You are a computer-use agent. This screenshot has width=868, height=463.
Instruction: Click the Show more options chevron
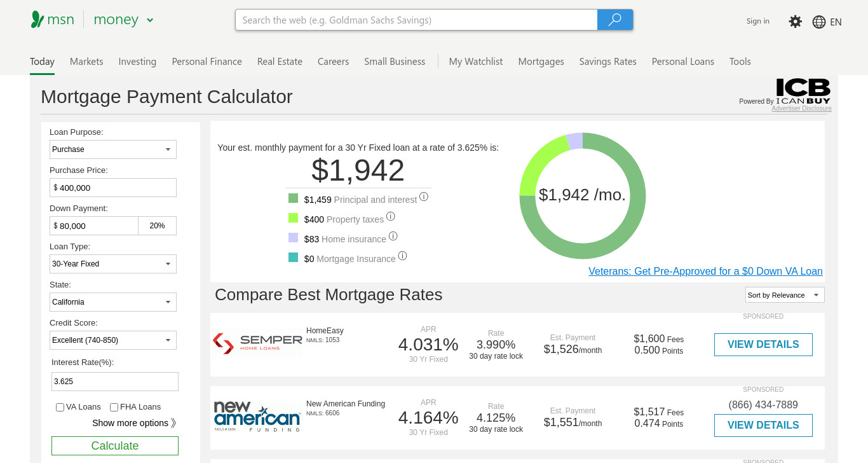(x=173, y=423)
